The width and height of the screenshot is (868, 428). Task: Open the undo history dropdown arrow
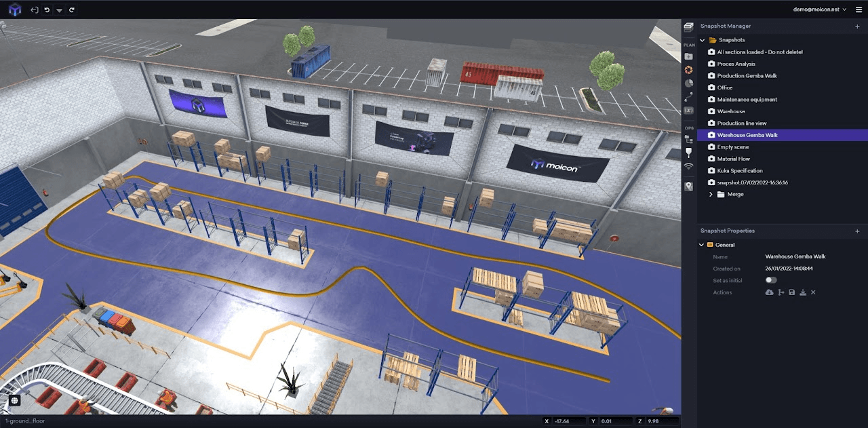point(60,10)
